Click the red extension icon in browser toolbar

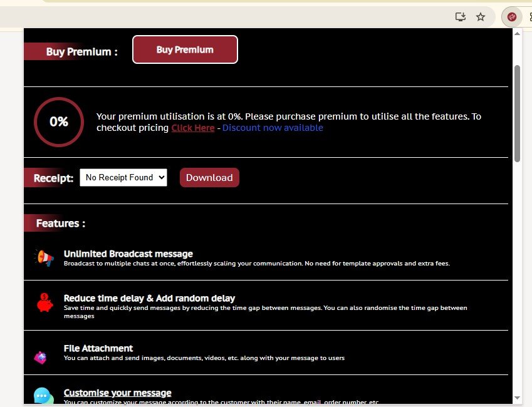(x=512, y=17)
